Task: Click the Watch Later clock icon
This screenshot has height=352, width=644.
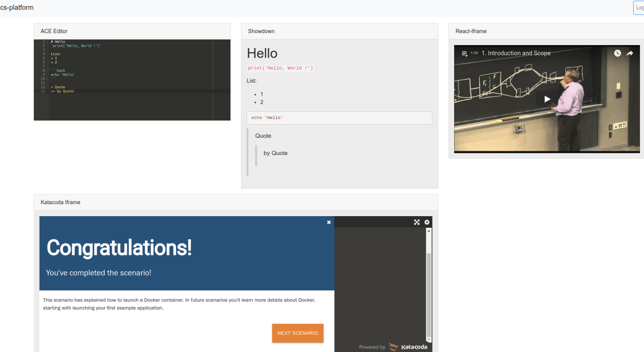Action: 618,53
